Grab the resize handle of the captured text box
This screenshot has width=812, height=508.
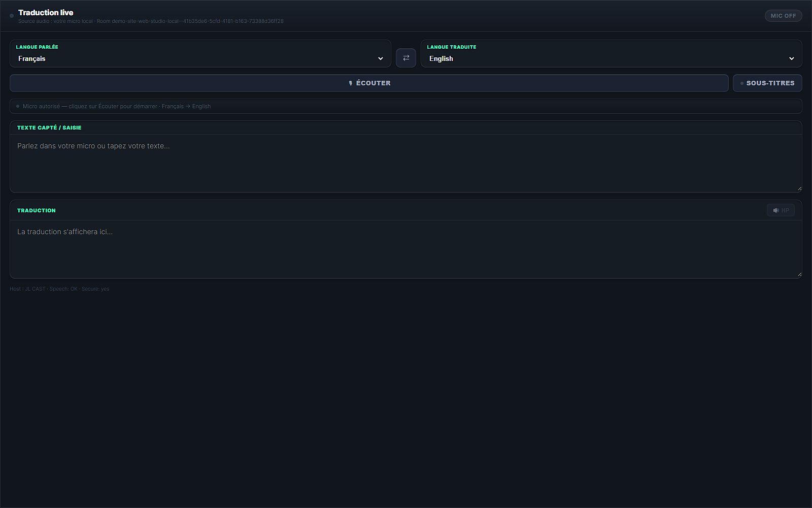[799, 188]
